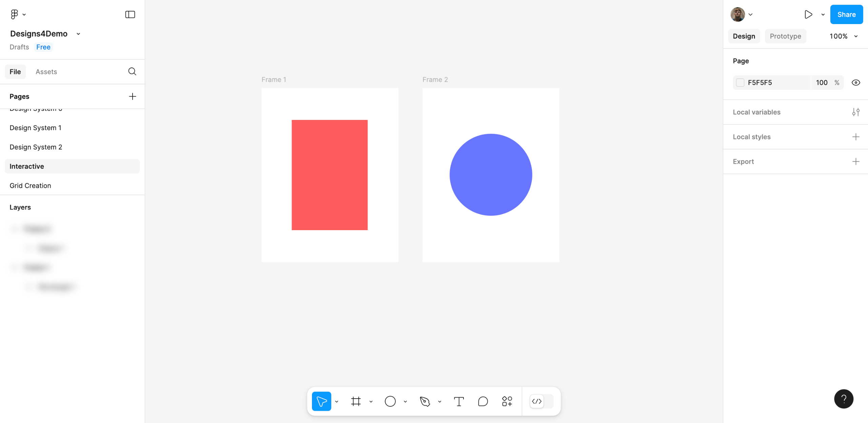The height and width of the screenshot is (423, 868).
Task: Open the Grid Creation page
Action: pos(30,186)
